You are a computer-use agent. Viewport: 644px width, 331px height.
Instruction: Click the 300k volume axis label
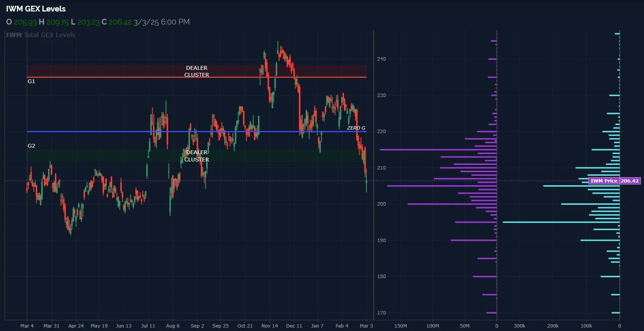(520, 326)
